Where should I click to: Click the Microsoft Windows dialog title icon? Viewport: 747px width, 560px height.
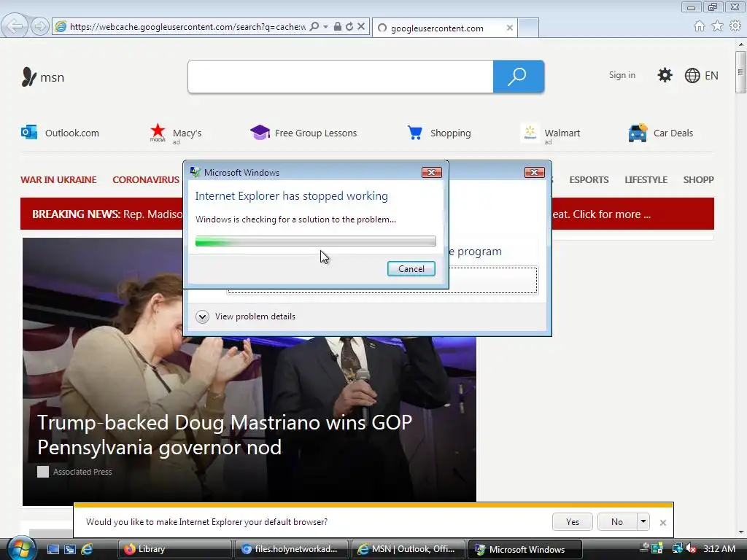click(195, 172)
